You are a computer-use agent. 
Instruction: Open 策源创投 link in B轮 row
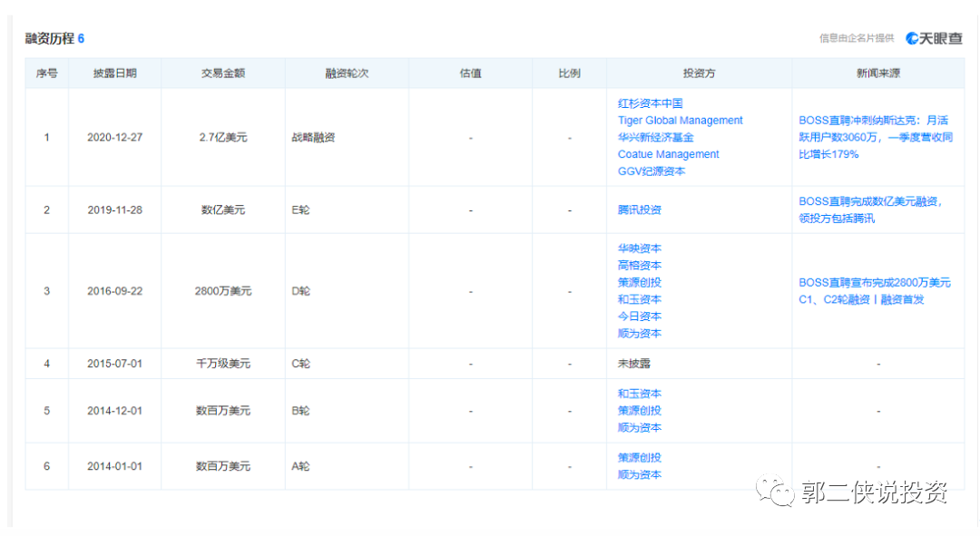click(640, 411)
